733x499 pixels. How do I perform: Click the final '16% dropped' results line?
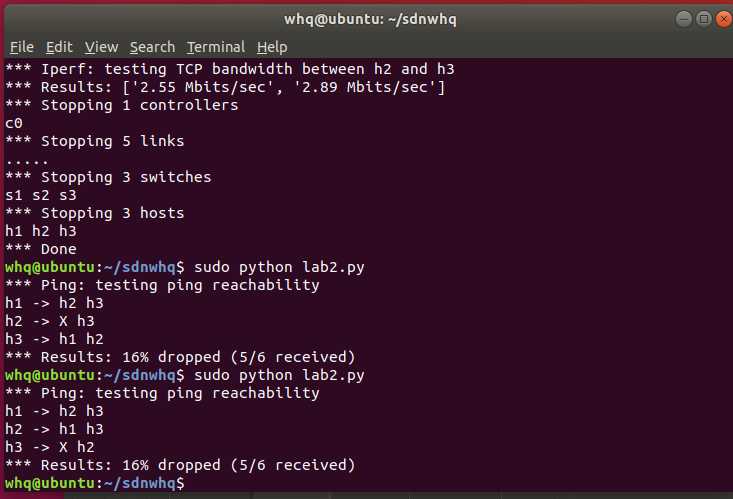pos(180,465)
